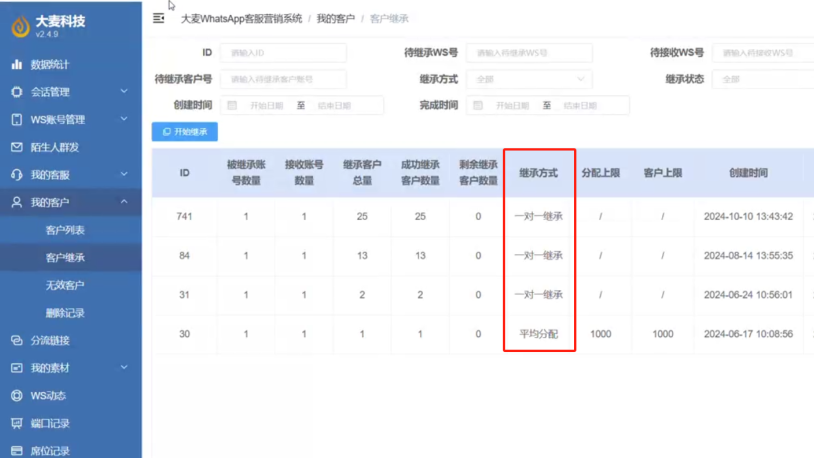Expand the 我的客服 submenu chevron
This screenshot has width=814, height=458.
tap(124, 174)
